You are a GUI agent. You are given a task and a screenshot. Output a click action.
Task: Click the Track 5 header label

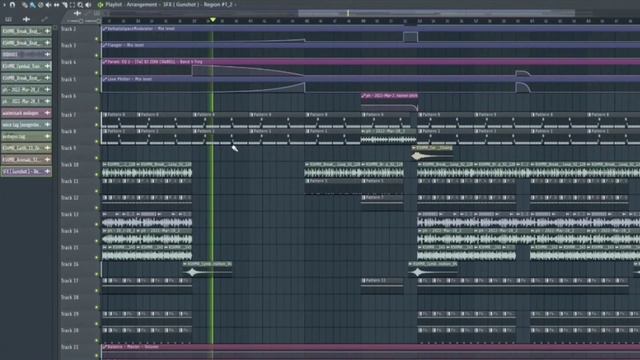tap(69, 79)
